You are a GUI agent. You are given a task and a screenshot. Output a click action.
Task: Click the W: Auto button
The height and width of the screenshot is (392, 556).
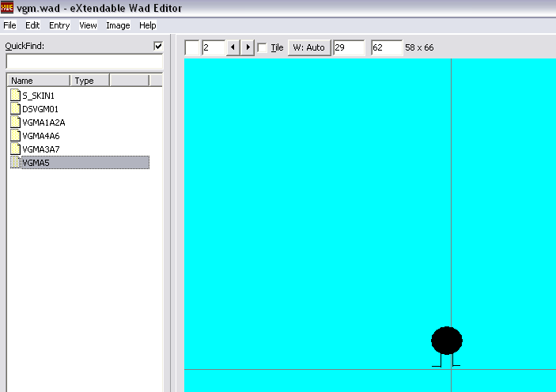(309, 47)
